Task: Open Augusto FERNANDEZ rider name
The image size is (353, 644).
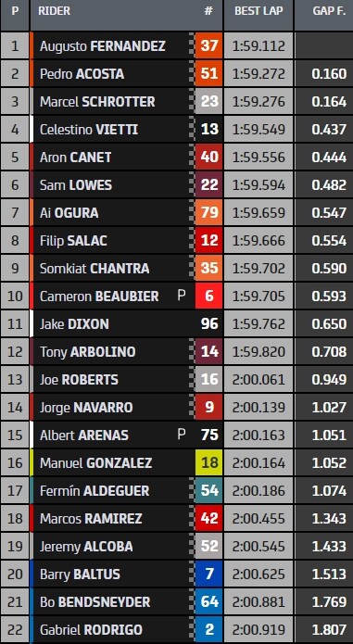Action: 103,46
